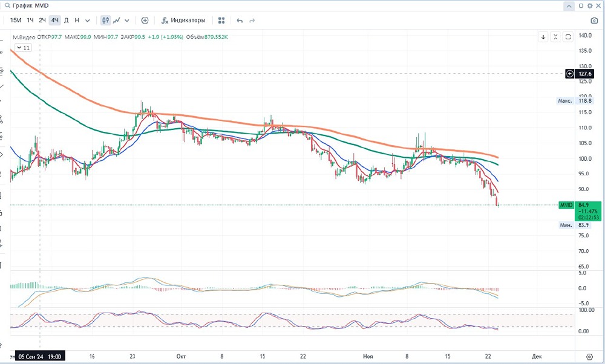The width and height of the screenshot is (605, 364).
Task: Click the Окт label on time axis
Action: [x=180, y=357]
